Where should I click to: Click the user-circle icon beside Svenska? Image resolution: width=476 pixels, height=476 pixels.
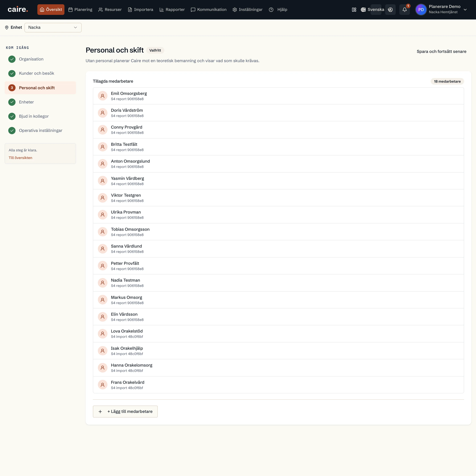tap(390, 10)
